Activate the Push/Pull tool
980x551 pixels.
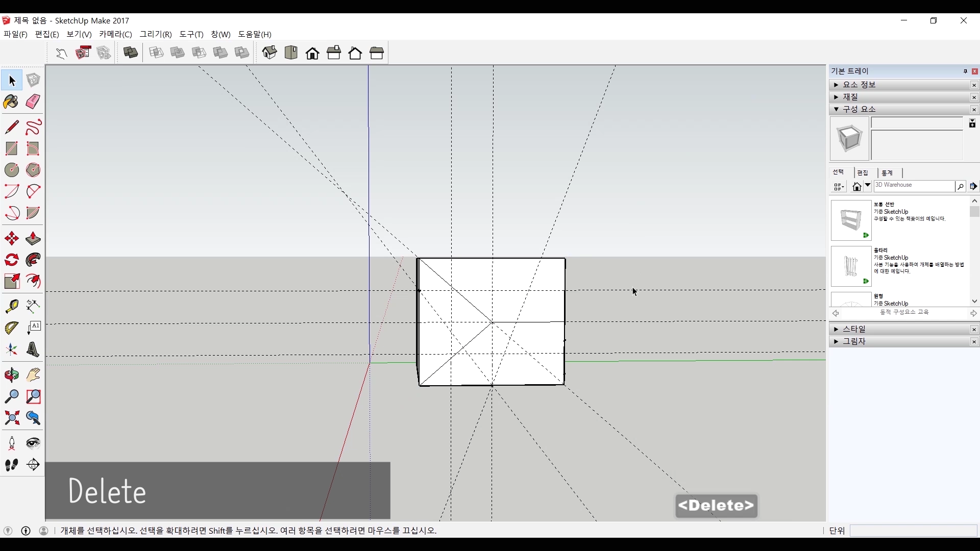[x=33, y=239]
